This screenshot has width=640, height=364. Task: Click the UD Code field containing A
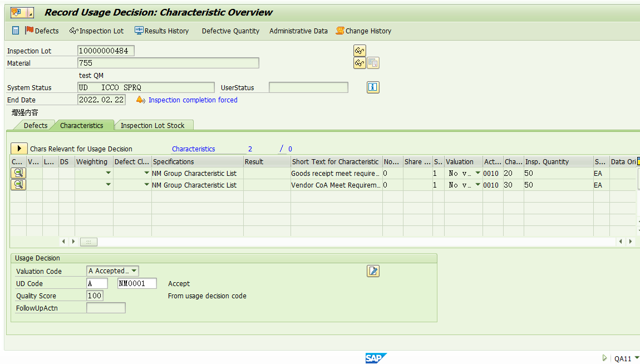point(97,283)
